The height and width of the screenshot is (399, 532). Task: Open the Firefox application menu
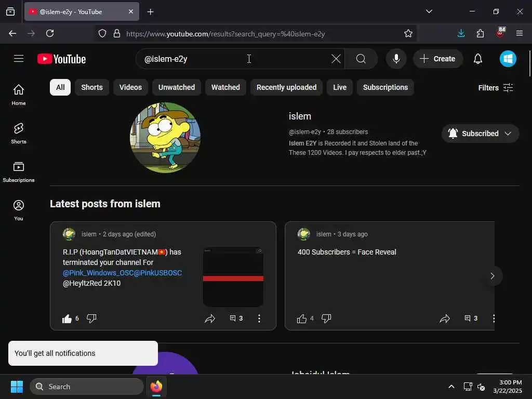[519, 33]
